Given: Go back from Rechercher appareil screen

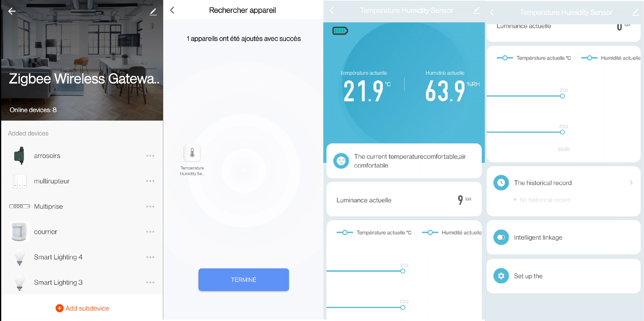Looking at the screenshot, I should [172, 10].
